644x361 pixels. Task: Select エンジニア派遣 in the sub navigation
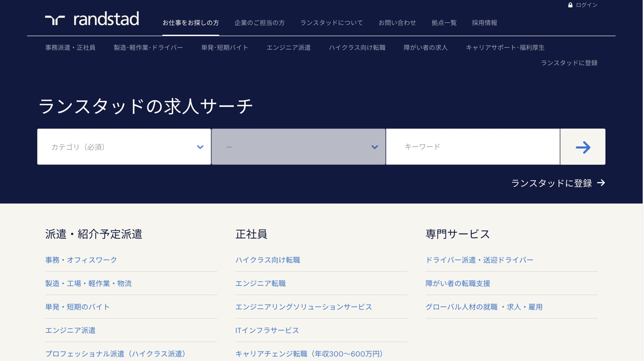(288, 48)
